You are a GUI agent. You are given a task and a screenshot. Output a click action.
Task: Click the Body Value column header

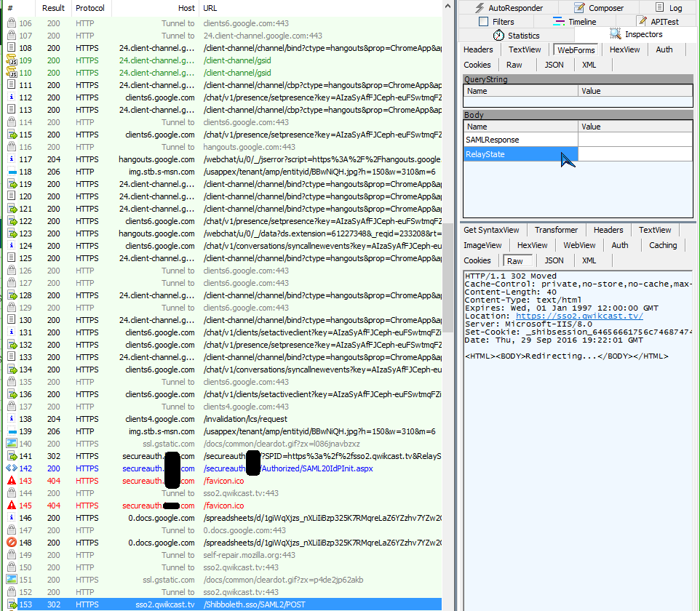coord(635,127)
